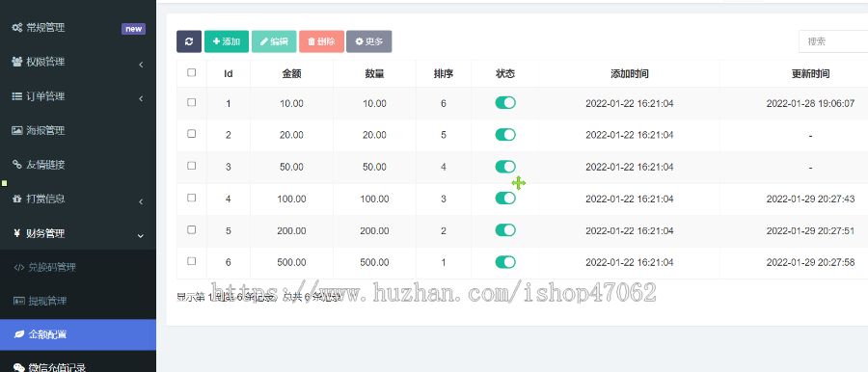868x372 pixels.
Task: Click the card icon beside 提现管理
Action: tap(19, 301)
